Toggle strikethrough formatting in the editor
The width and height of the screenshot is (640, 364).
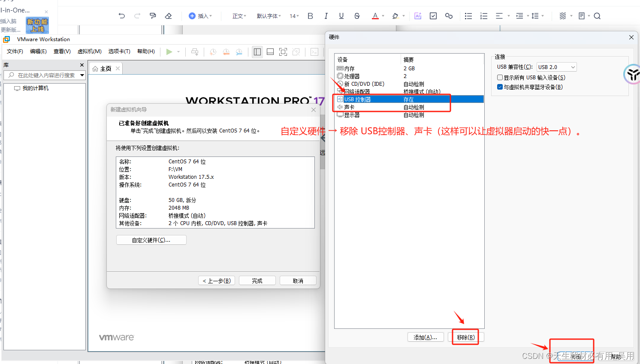(x=357, y=16)
